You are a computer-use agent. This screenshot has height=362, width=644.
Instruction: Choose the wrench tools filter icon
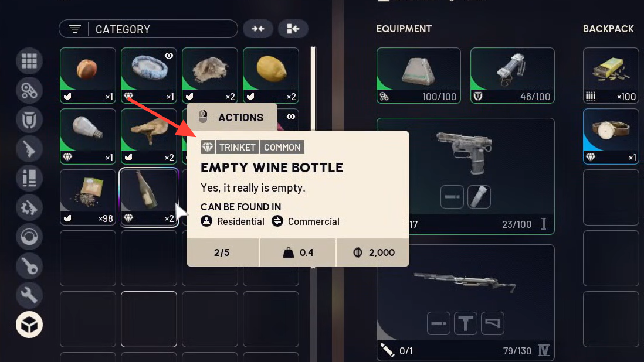click(29, 295)
